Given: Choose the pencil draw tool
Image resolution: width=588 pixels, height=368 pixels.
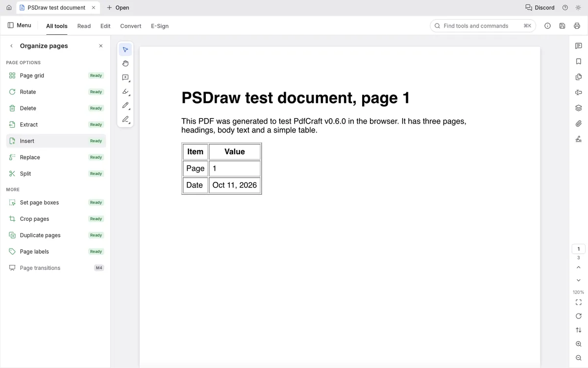Looking at the screenshot, I should [125, 105].
